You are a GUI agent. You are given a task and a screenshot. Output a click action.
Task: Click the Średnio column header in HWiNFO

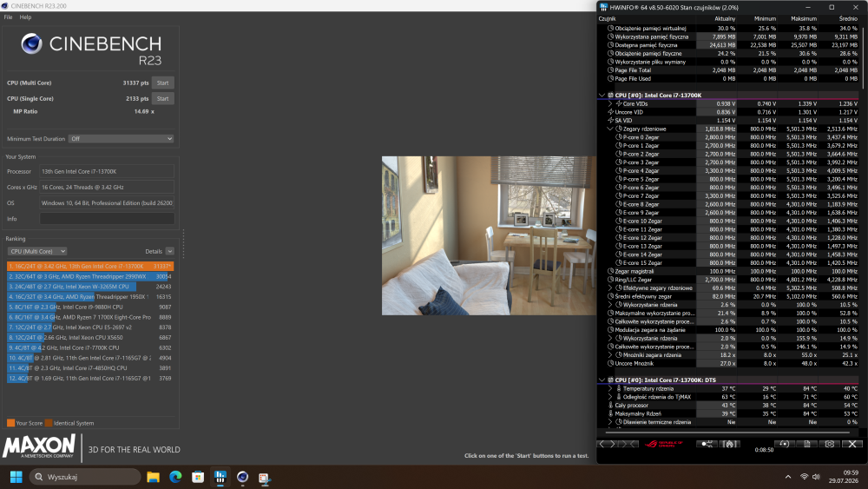coord(848,19)
